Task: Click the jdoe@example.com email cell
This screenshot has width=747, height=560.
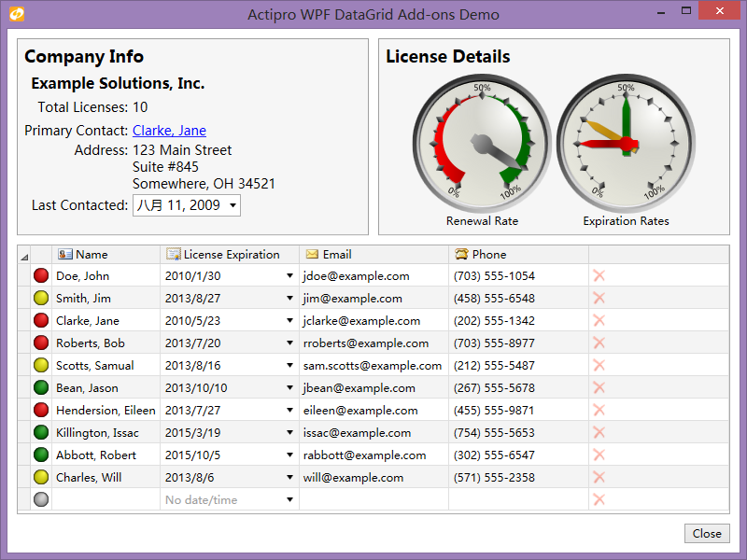Action: click(374, 275)
